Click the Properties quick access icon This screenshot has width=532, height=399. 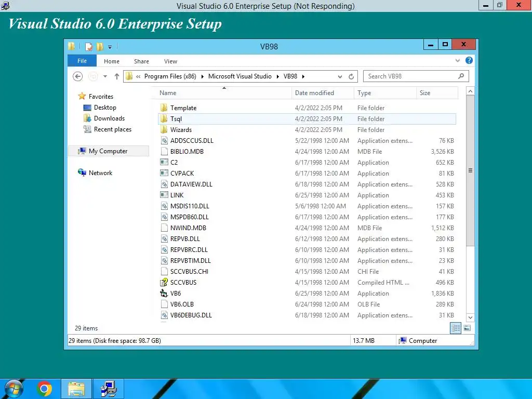(89, 46)
